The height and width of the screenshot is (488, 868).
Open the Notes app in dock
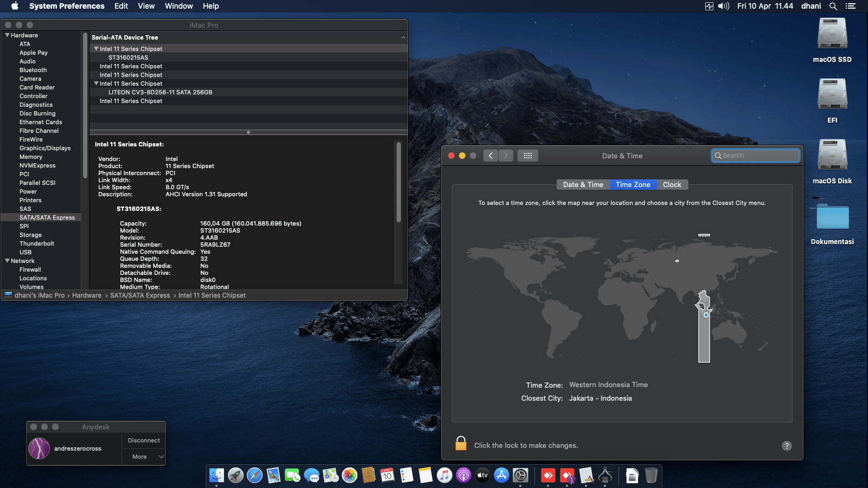click(425, 476)
